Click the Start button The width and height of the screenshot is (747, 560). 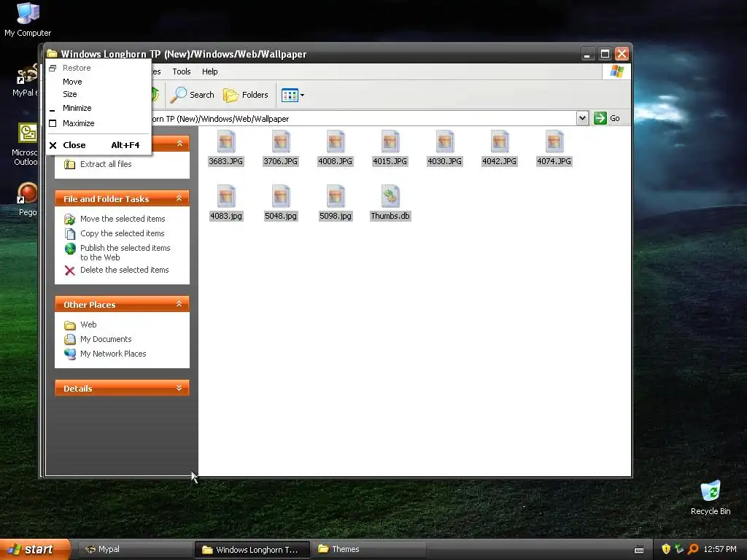click(34, 549)
